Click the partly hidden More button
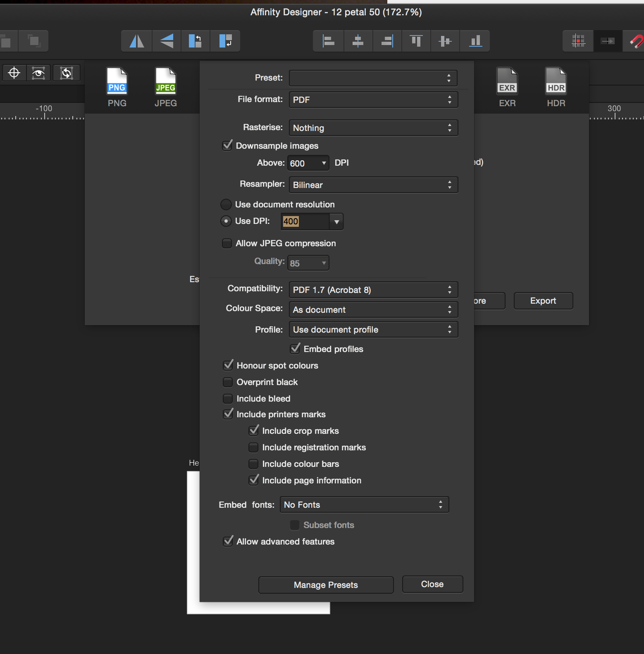 489,301
